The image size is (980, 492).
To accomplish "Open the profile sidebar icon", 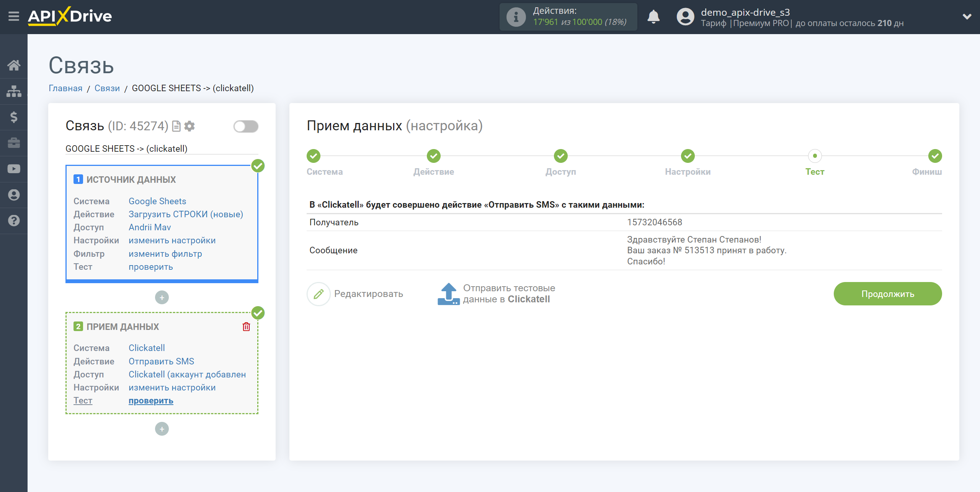I will 14,195.
